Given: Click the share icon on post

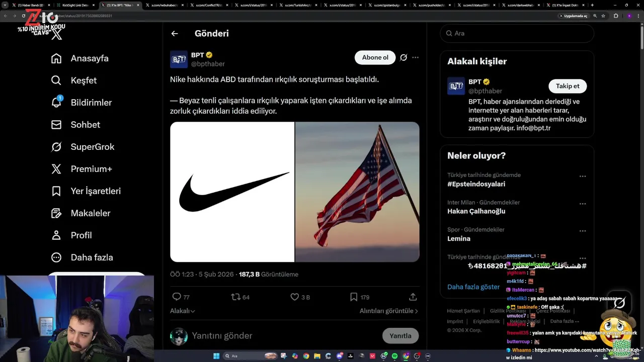Looking at the screenshot, I should (x=413, y=297).
